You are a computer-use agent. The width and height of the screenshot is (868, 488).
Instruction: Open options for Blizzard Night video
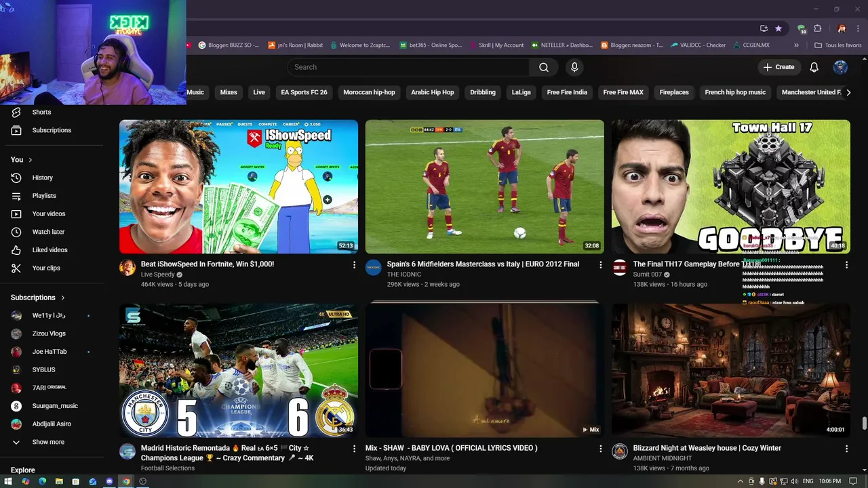tap(846, 449)
